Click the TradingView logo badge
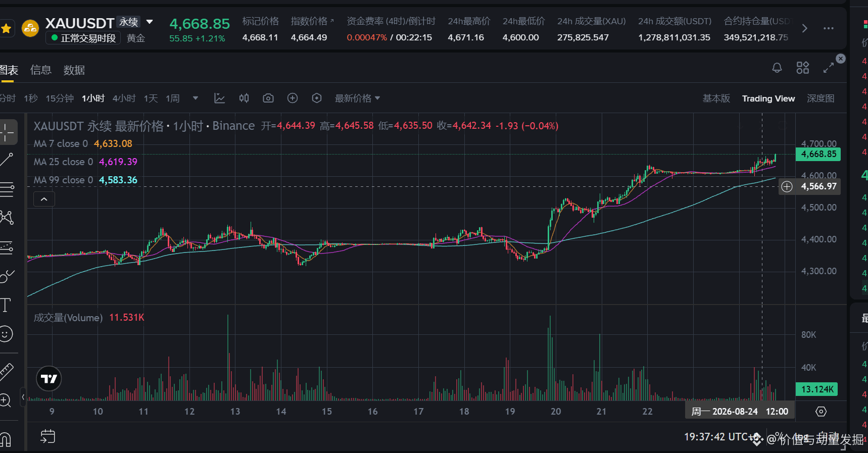Viewport: 868px width, 453px height. point(49,379)
